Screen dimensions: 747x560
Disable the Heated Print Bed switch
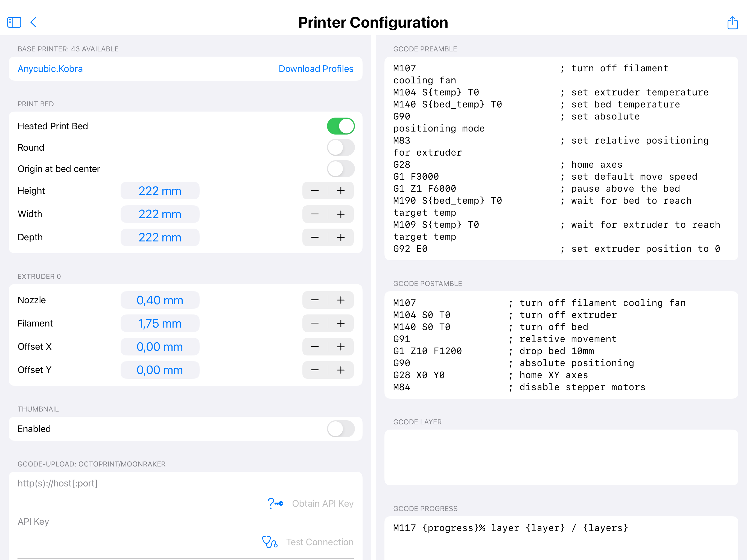pos(341,126)
